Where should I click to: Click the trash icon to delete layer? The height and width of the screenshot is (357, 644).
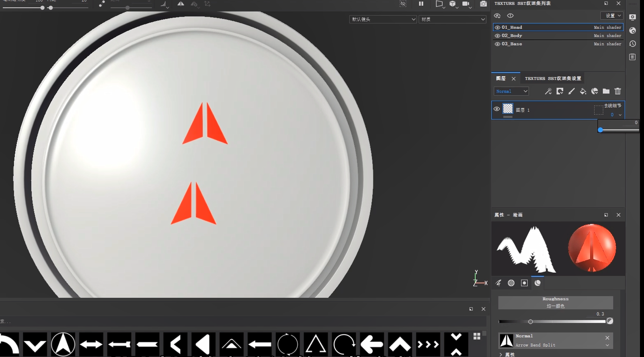click(x=618, y=91)
